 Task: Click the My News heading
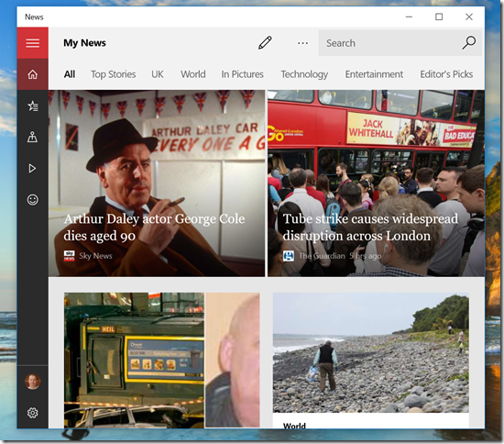pos(84,43)
